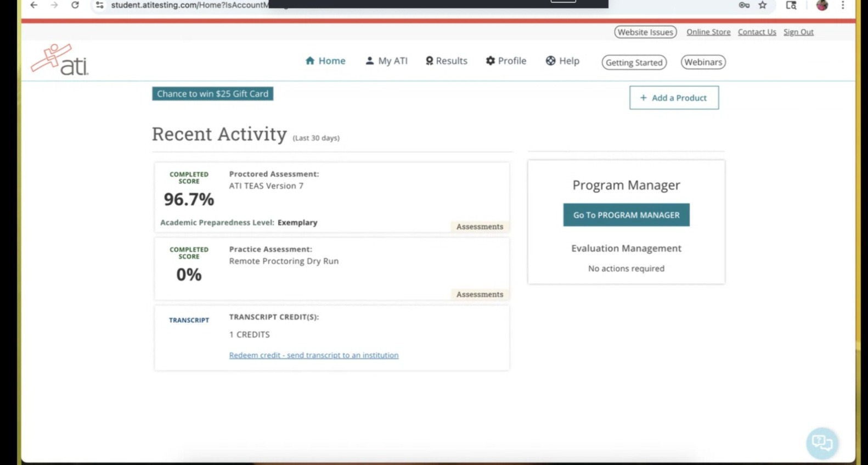Click the No actions required text

click(x=626, y=268)
